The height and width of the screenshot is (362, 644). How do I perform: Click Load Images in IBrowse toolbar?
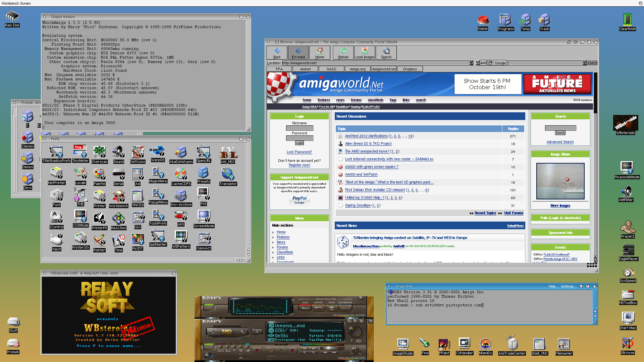365,53
